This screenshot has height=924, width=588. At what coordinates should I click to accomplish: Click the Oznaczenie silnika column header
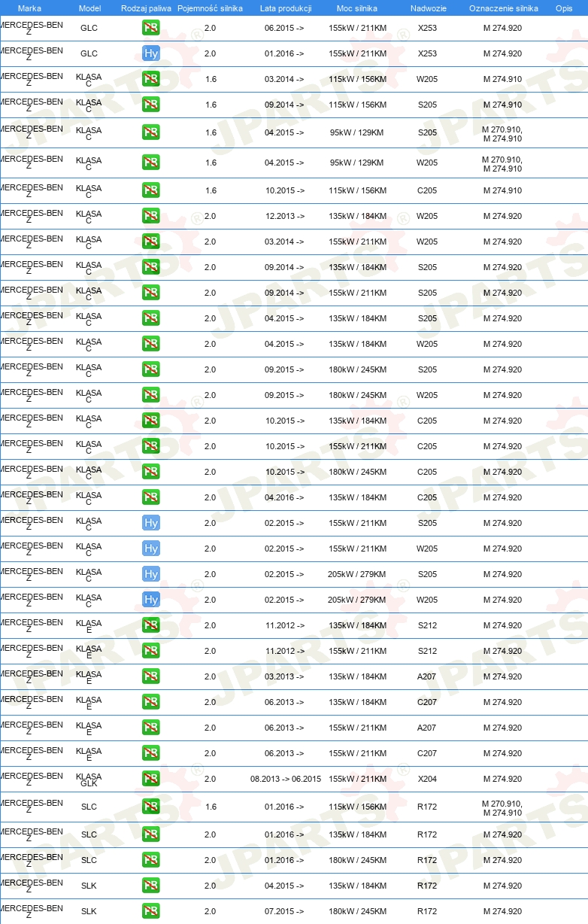pyautogui.click(x=504, y=8)
